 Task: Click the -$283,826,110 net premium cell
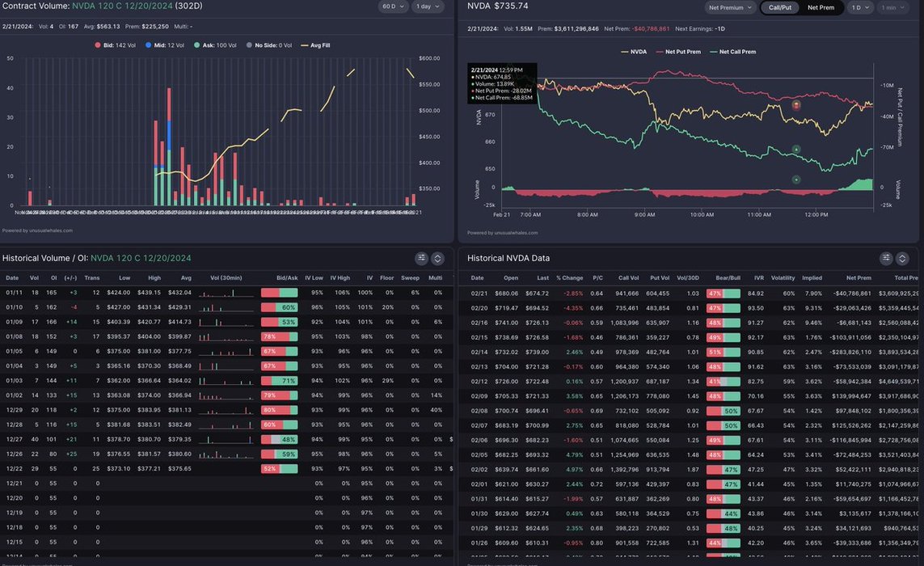coord(849,352)
